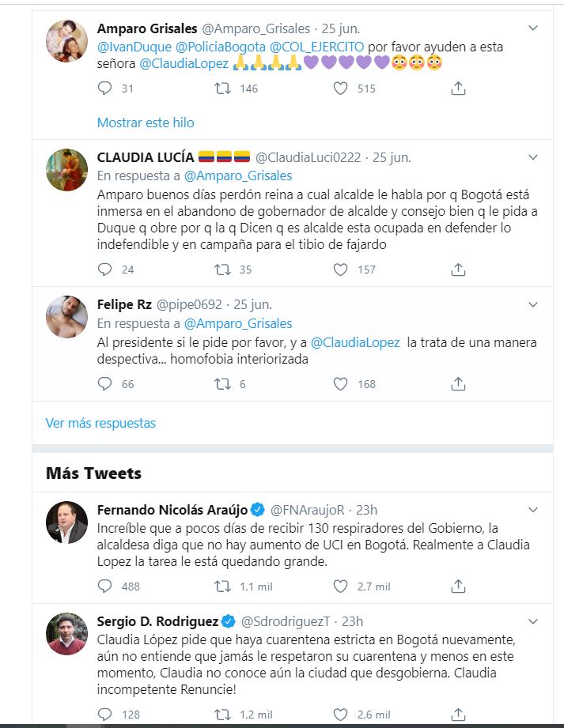Like Sergio D. Rodriguez's tweet
The height and width of the screenshot is (728, 564).
click(x=341, y=715)
